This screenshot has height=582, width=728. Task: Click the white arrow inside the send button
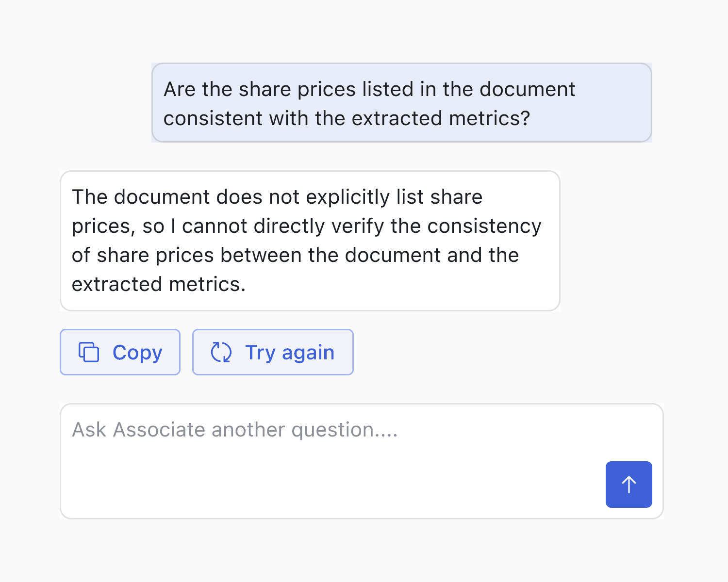(x=629, y=484)
